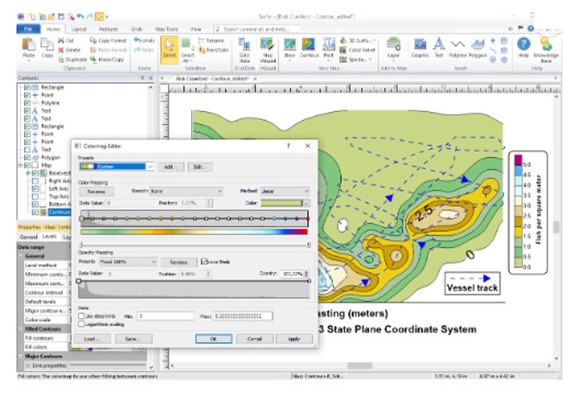Toggle the Use data limits checkbox

coord(82,316)
